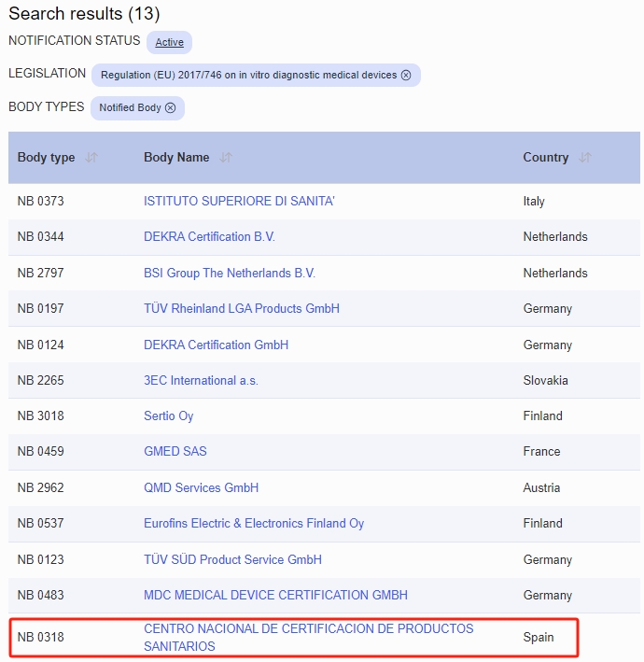This screenshot has height=662, width=644.
Task: Click the Active notification status chip
Action: click(169, 42)
